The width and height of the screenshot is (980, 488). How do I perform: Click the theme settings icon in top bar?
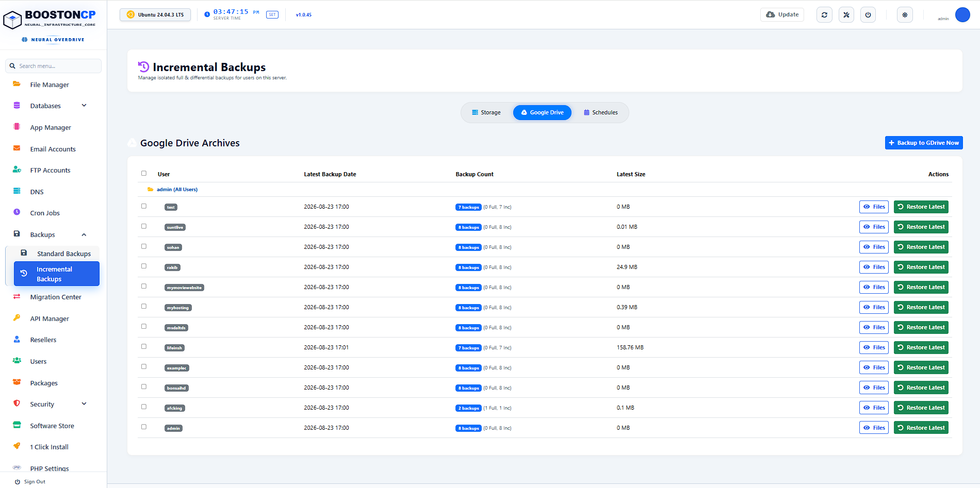[x=905, y=15]
